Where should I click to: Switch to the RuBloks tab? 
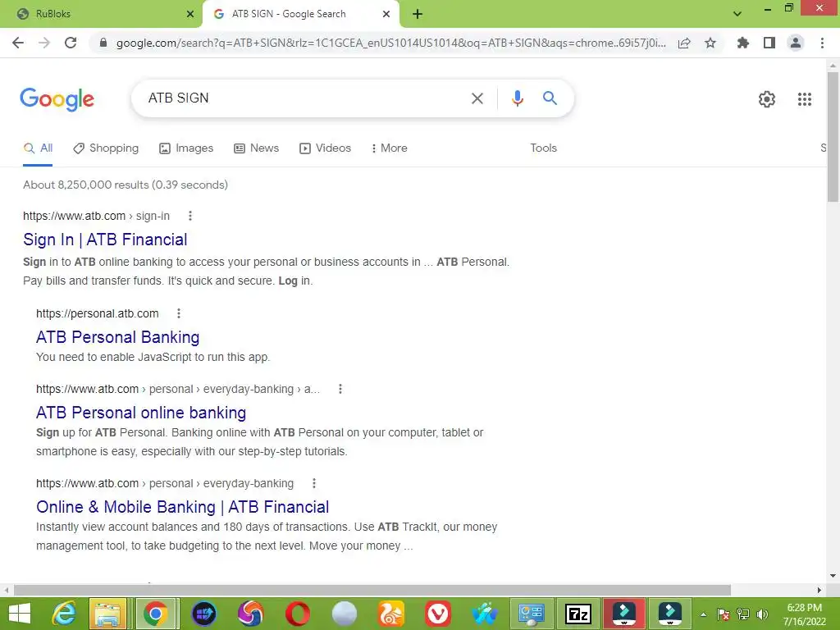click(x=101, y=14)
